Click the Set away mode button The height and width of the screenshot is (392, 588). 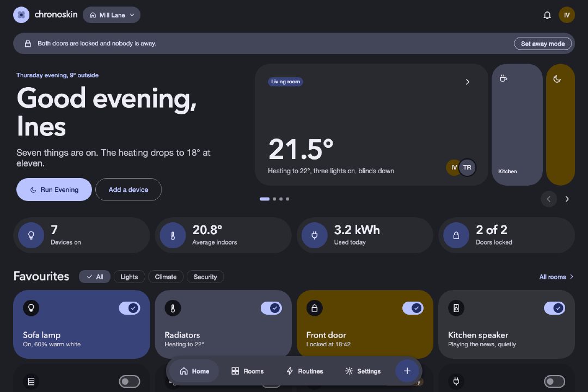pos(543,44)
